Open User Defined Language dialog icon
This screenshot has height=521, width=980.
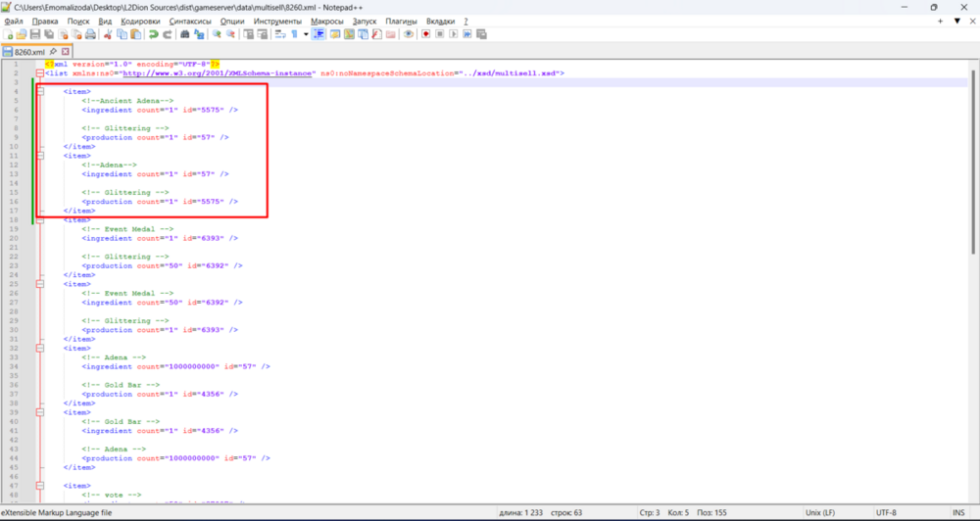pos(334,34)
